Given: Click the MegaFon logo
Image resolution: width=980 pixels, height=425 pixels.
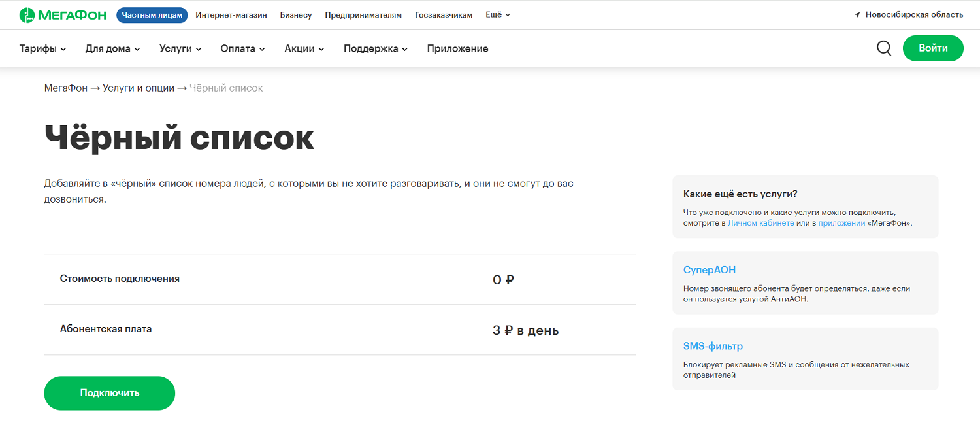Looking at the screenshot, I should point(63,15).
